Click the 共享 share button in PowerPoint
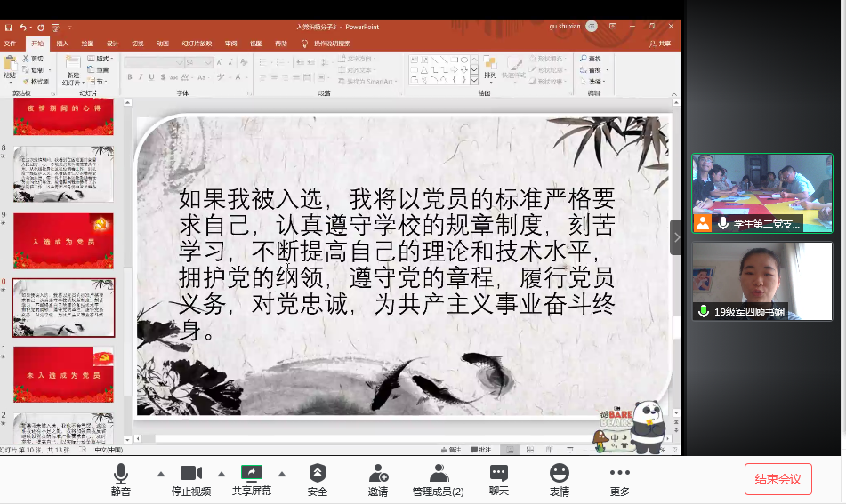 [660, 43]
